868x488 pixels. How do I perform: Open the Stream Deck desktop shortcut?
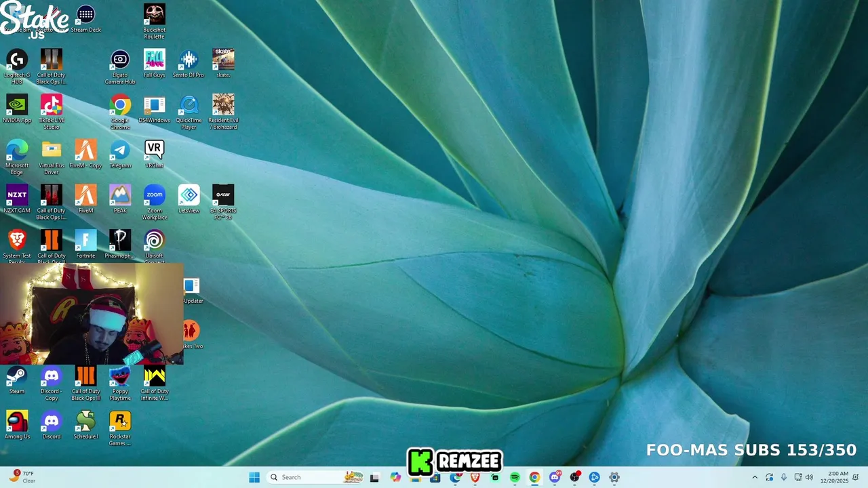[85, 19]
